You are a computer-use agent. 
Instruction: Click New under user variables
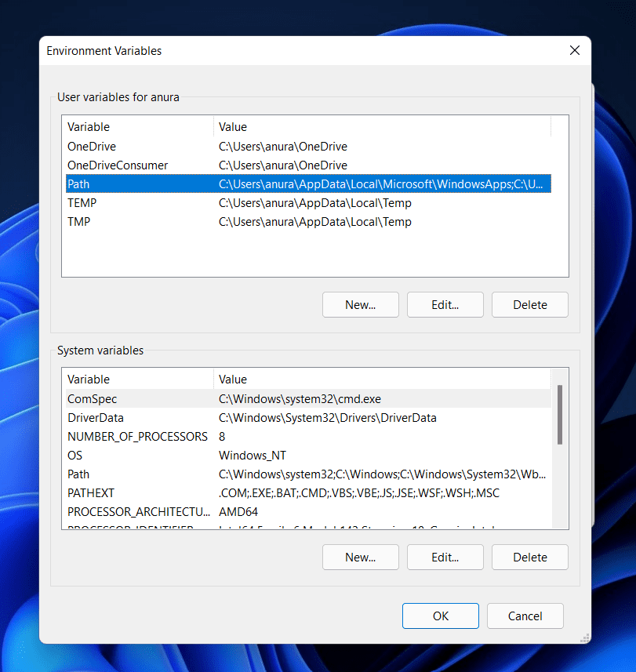click(360, 304)
